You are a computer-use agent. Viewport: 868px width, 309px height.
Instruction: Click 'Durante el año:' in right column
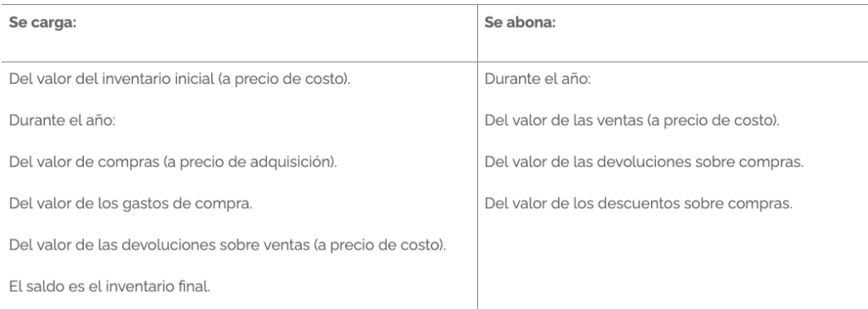coord(537,79)
